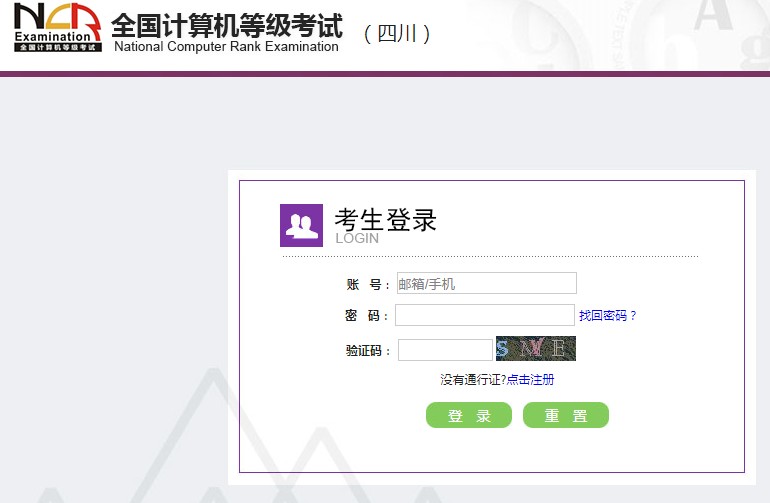Click the 验证码 captcha input box
The height and width of the screenshot is (503, 770).
pos(445,350)
